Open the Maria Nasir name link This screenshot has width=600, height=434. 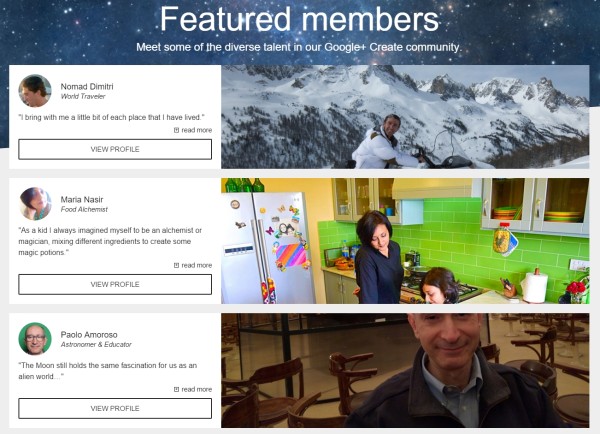82,199
